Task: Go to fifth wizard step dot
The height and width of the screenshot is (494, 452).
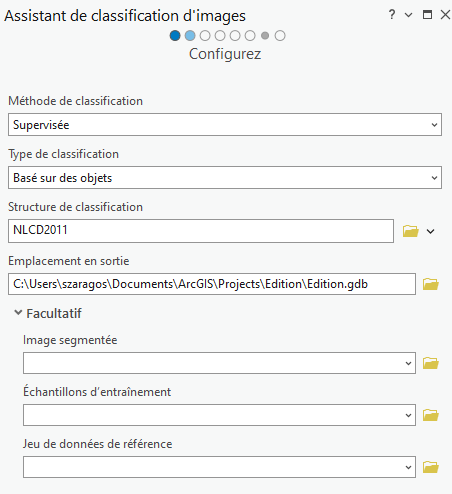Action: (x=235, y=36)
